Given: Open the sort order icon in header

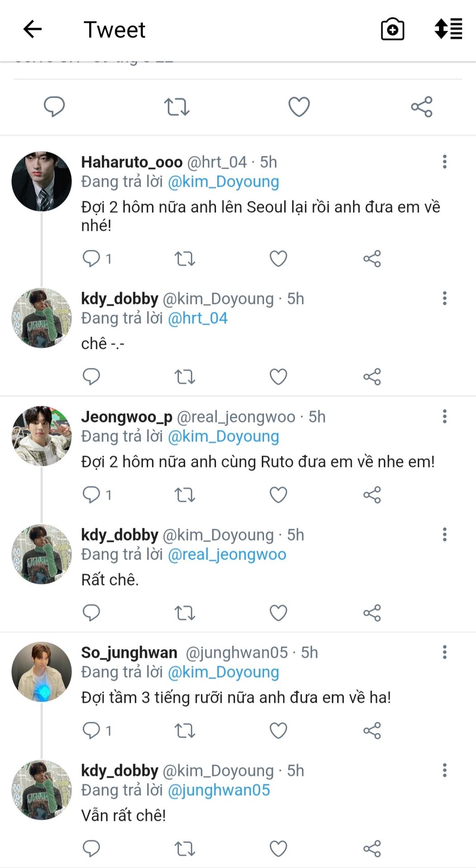Looking at the screenshot, I should (448, 30).
